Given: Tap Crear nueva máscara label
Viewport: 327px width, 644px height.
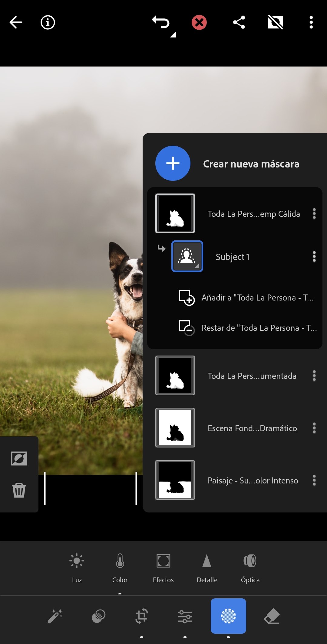Looking at the screenshot, I should coord(251,164).
